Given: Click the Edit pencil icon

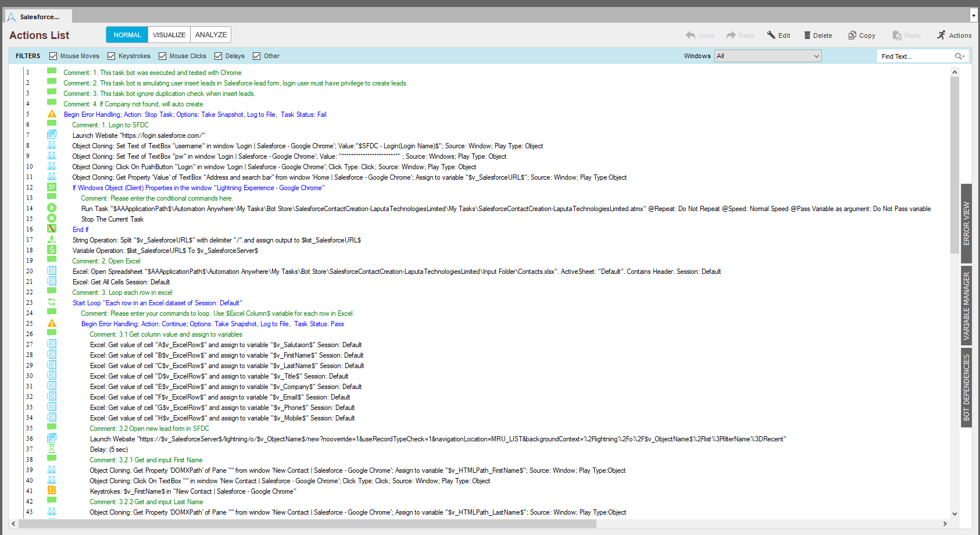Looking at the screenshot, I should point(771,35).
